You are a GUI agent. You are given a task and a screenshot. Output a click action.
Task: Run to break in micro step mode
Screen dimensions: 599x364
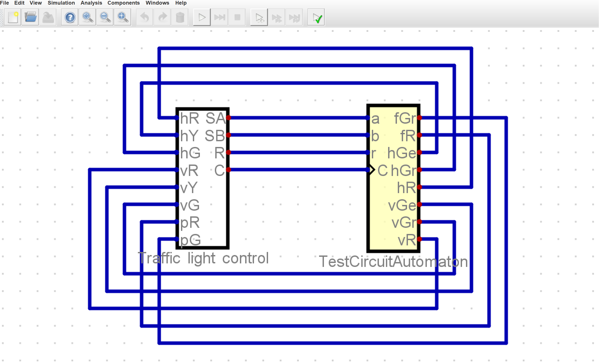tap(294, 17)
